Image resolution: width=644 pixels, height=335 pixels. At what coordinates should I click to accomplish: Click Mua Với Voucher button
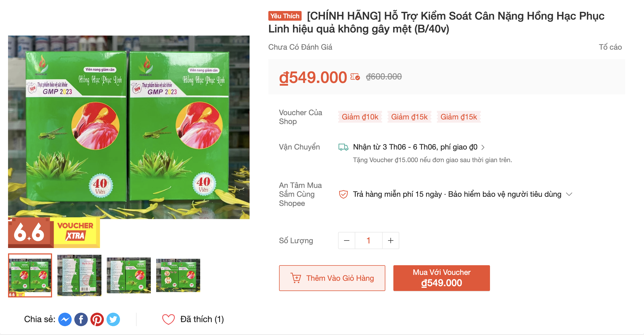[x=442, y=278]
